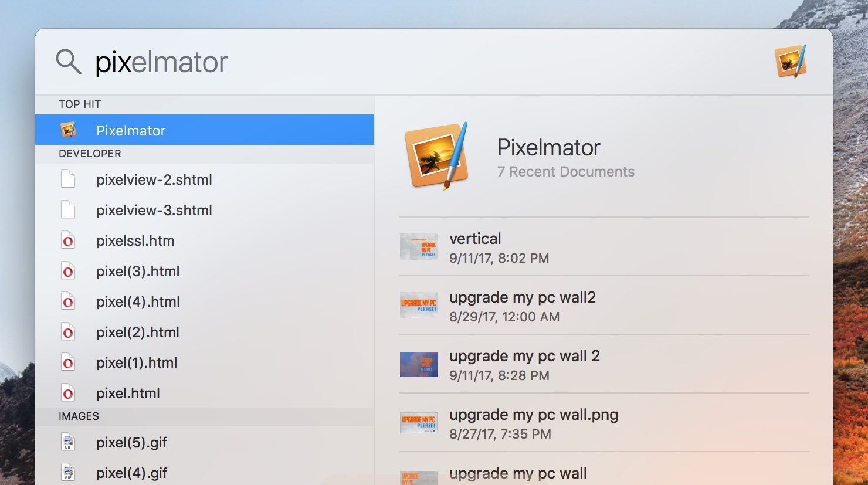Click the pixelview-2.shtml file icon
The image size is (868, 485).
pyautogui.click(x=68, y=179)
